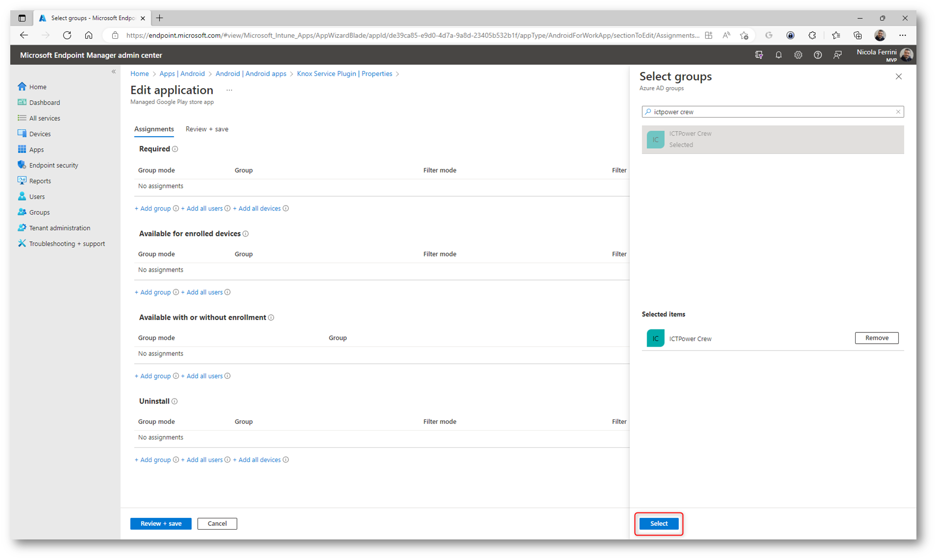Open Troubleshooting + support
This screenshot has width=937, height=560.
pos(67,243)
